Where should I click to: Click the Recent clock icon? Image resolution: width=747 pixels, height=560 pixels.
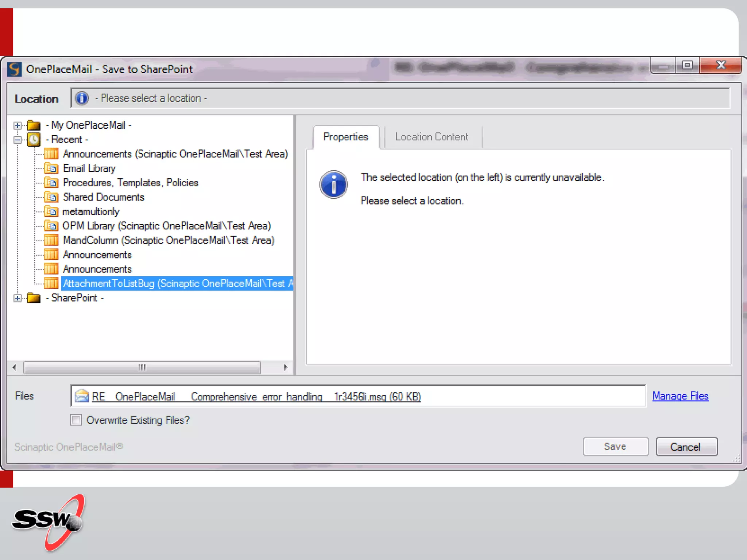tap(34, 140)
